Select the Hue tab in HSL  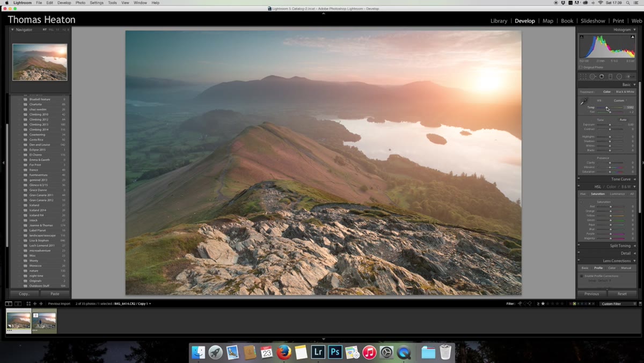[x=583, y=194]
